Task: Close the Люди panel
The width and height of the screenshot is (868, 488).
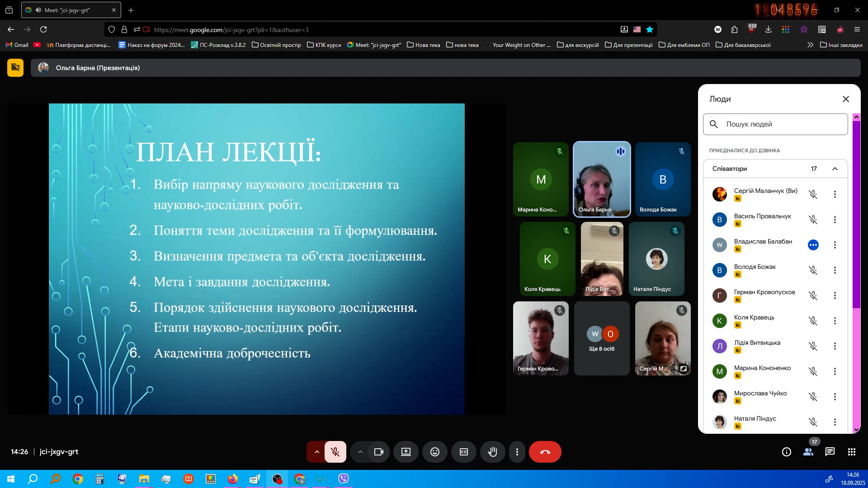Action: point(845,99)
